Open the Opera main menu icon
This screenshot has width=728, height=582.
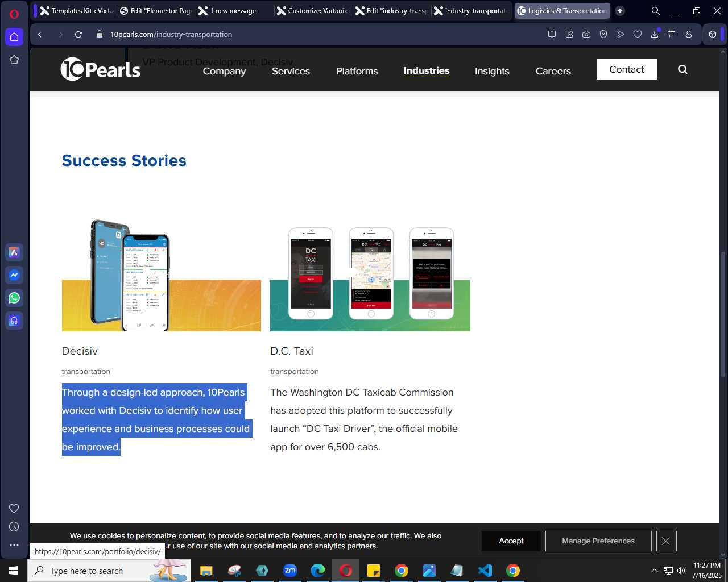coord(14,14)
